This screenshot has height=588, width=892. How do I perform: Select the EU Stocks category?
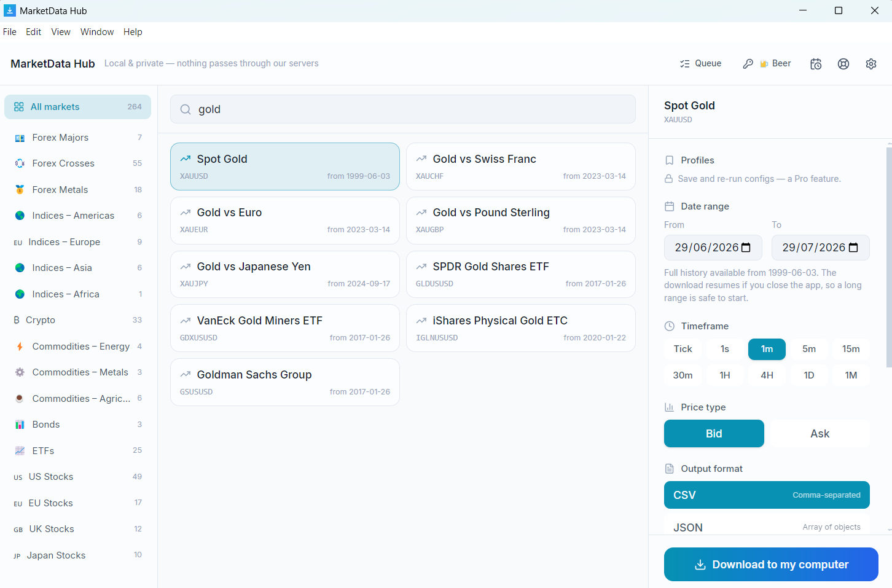77,503
